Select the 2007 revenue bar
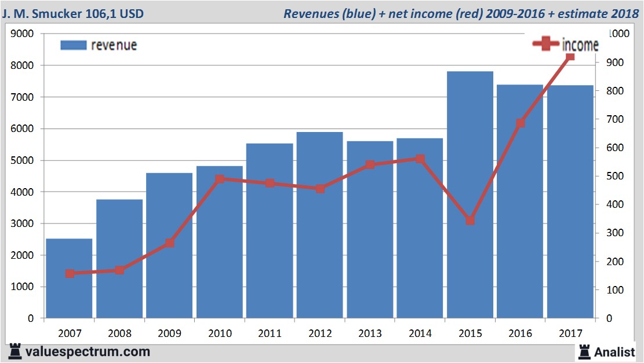The width and height of the screenshot is (644, 363). [x=69, y=278]
